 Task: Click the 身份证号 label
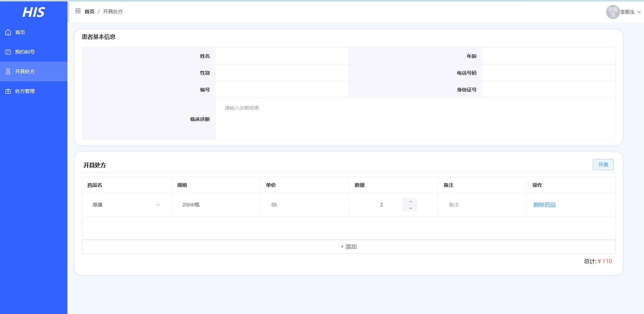[x=467, y=90]
